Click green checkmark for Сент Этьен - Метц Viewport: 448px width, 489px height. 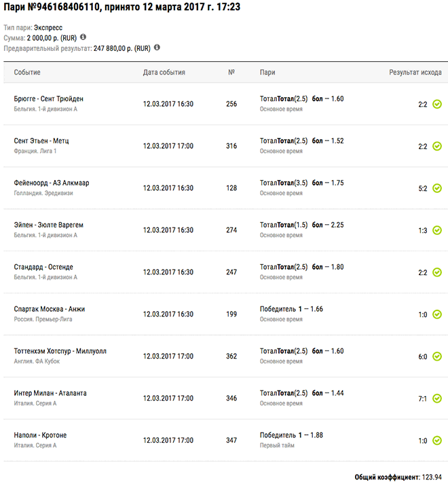pyautogui.click(x=437, y=146)
